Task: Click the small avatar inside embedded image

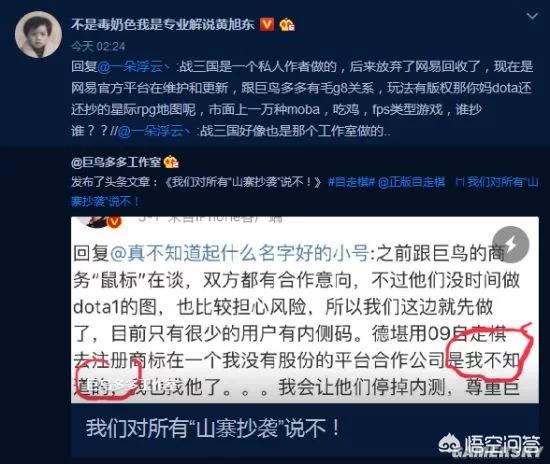Action: pyautogui.click(x=99, y=221)
